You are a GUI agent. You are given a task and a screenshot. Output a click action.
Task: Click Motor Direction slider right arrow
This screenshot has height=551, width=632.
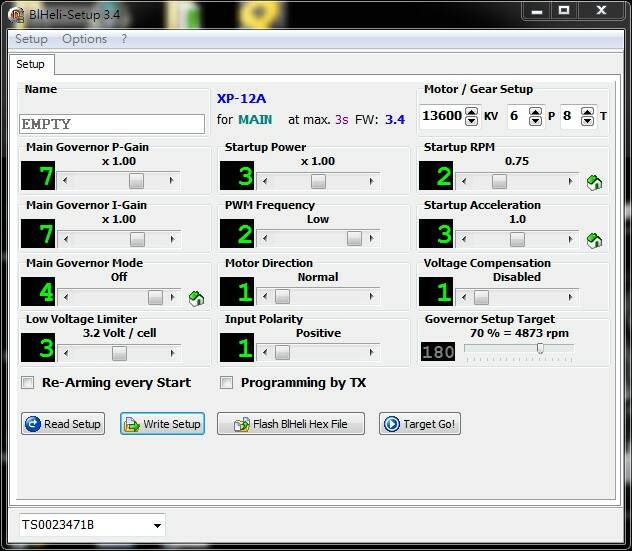371,296
